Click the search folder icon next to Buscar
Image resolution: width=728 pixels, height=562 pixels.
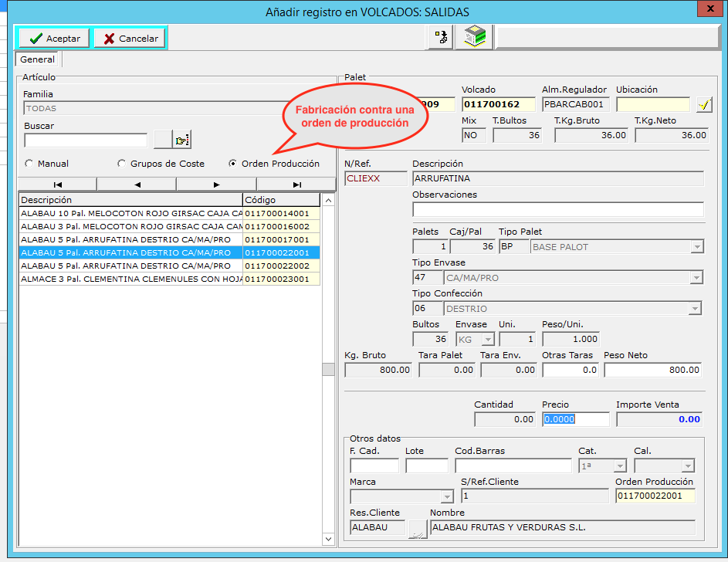click(182, 140)
